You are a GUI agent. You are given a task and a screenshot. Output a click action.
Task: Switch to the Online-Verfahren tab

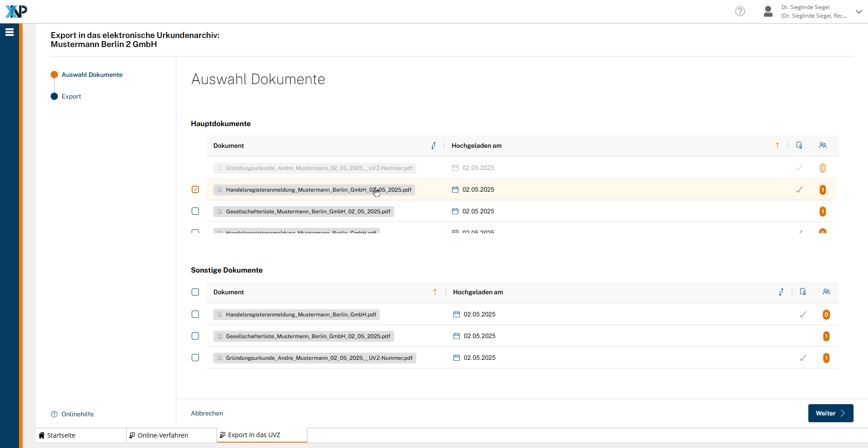point(163,435)
